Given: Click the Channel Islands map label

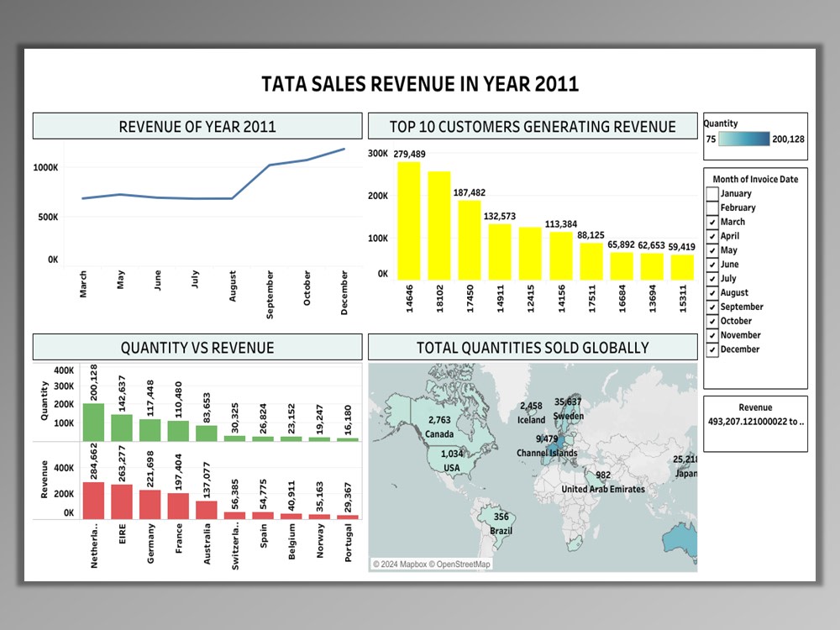Looking at the screenshot, I should tap(547, 454).
